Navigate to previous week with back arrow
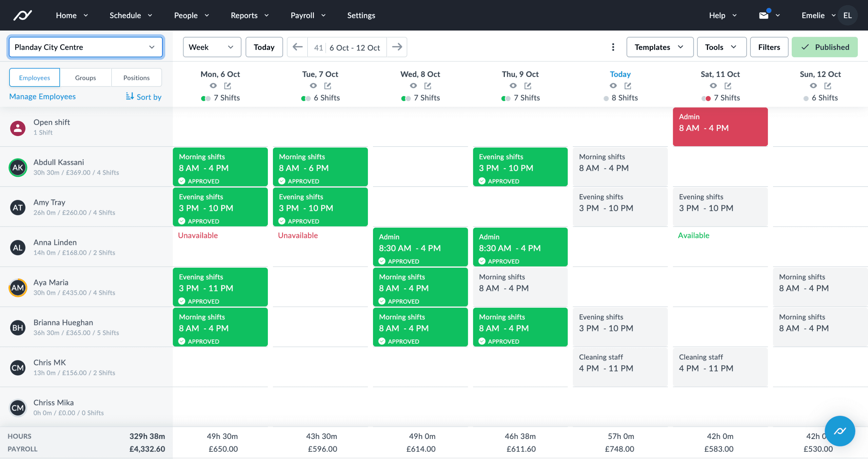Image resolution: width=868 pixels, height=459 pixels. coord(297,47)
